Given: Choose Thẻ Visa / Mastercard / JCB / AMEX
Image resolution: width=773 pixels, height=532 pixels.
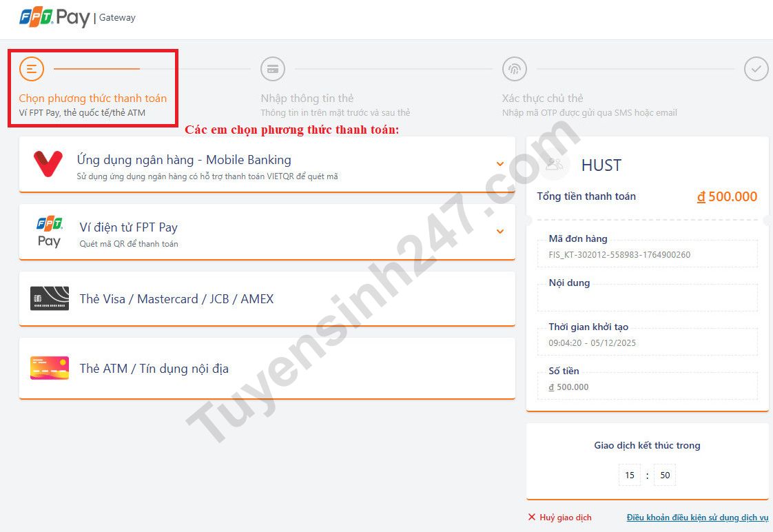Looking at the screenshot, I should pyautogui.click(x=176, y=299).
